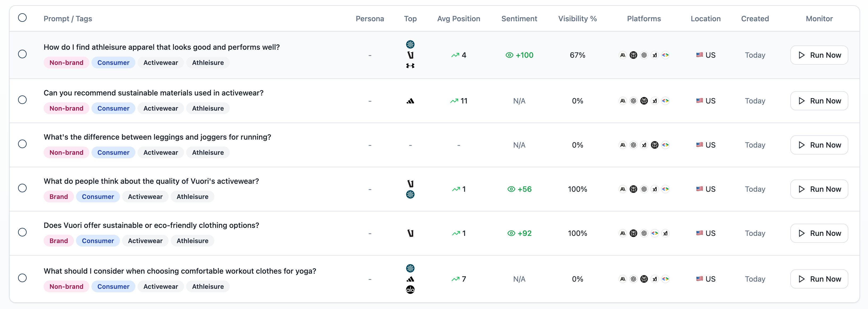Click the lululemon logo in the quality of Vuori's row

point(410,194)
